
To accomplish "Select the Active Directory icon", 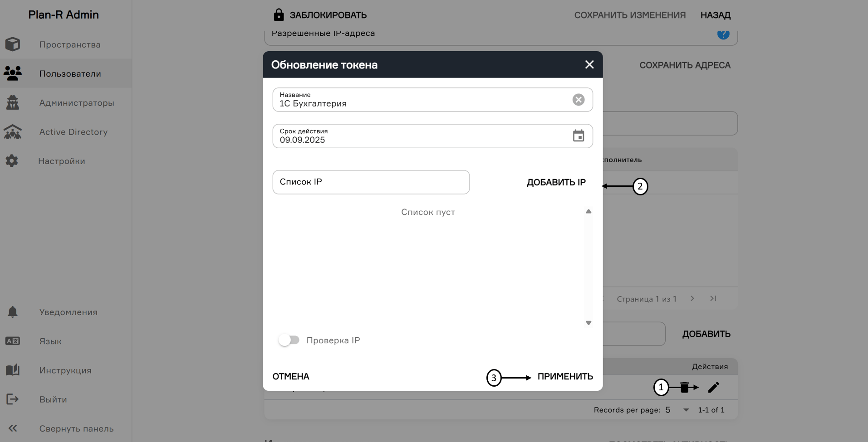I will point(13,132).
